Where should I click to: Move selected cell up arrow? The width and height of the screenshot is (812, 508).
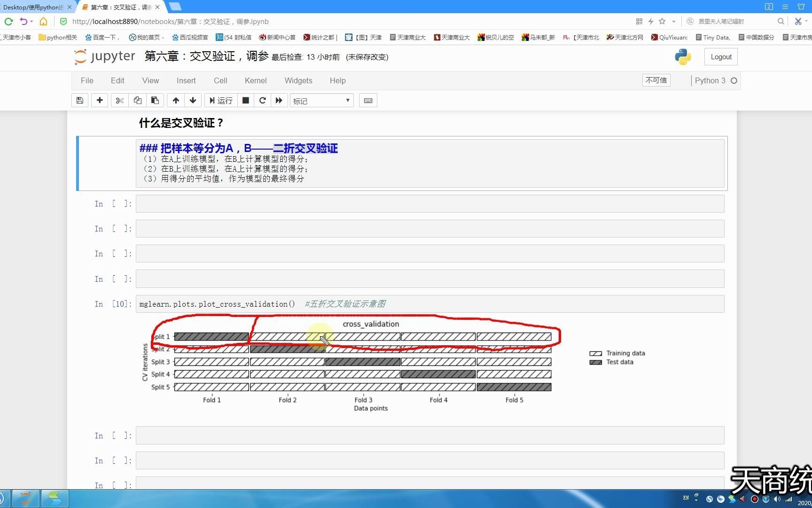click(x=176, y=100)
